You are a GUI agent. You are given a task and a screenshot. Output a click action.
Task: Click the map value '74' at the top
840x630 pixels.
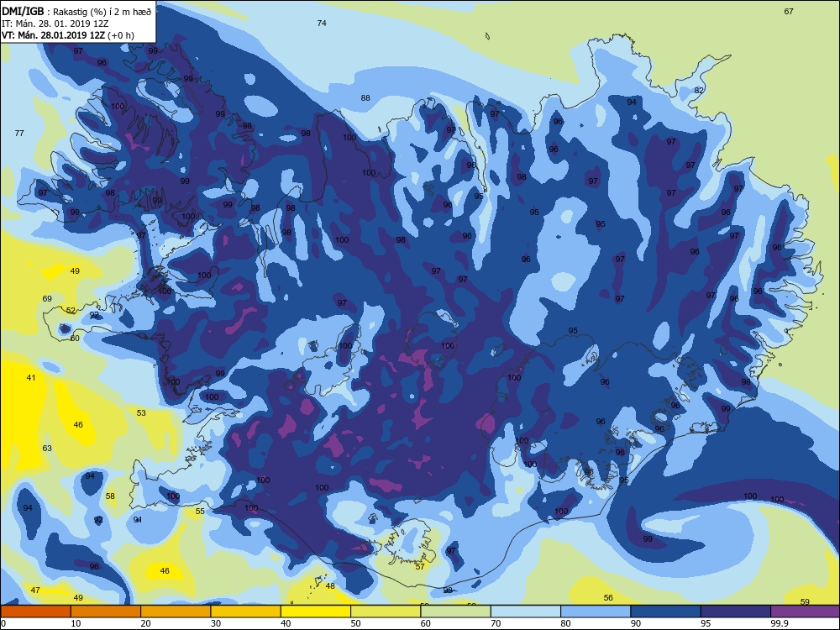(322, 23)
